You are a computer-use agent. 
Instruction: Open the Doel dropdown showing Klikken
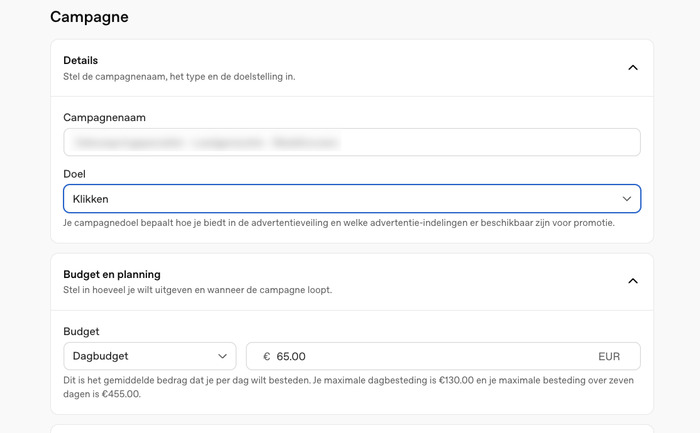tap(352, 199)
